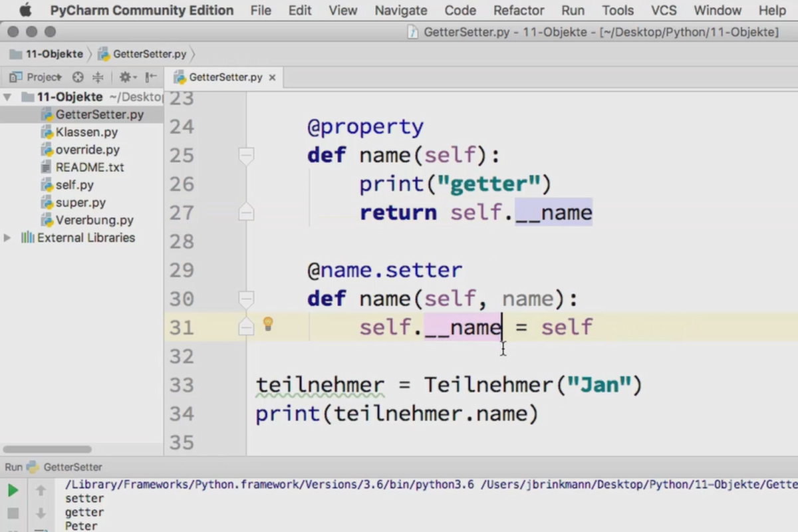Image resolution: width=798 pixels, height=532 pixels.
Task: Expand the External Libraries node
Action: [x=7, y=237]
